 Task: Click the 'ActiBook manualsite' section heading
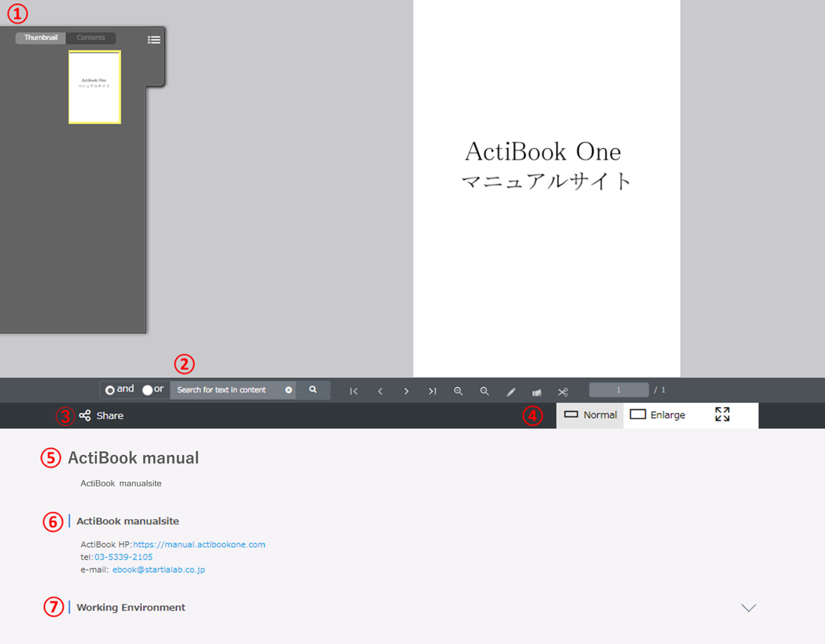pos(128,521)
